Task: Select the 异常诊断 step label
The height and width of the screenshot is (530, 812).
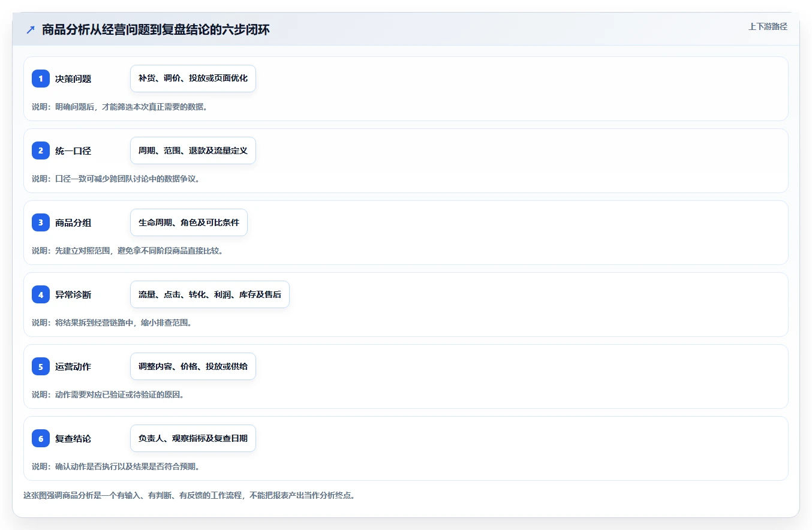Action: click(x=73, y=294)
